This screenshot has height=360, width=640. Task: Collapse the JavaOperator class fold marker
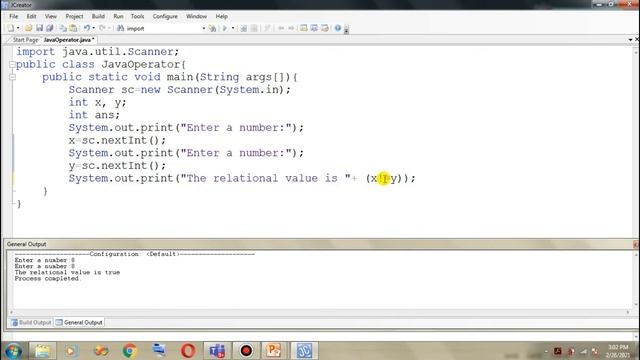pyautogui.click(x=12, y=64)
